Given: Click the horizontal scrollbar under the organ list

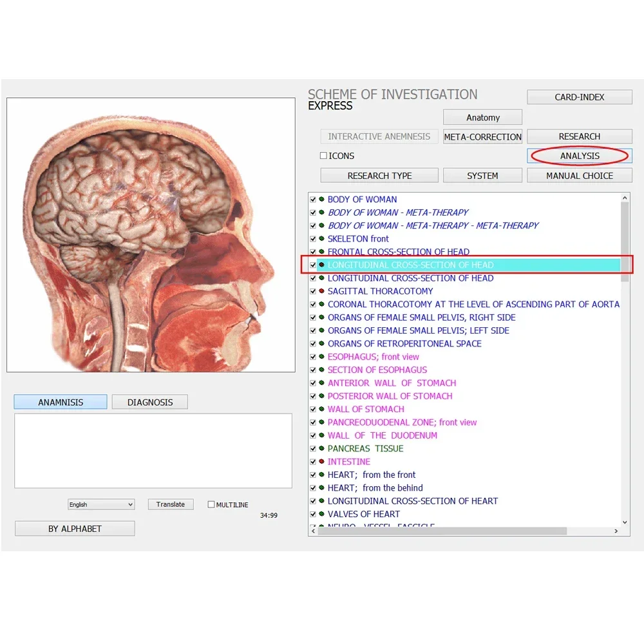Looking at the screenshot, I should (442, 531).
